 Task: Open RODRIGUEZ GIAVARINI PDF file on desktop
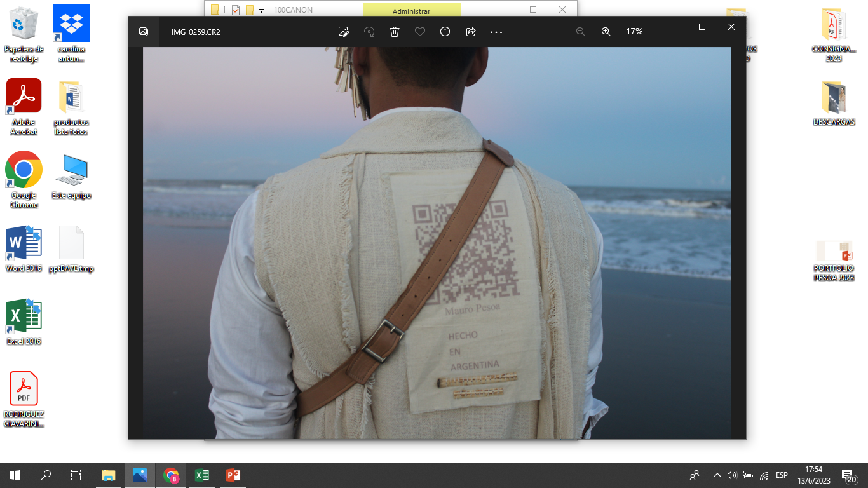click(x=24, y=400)
